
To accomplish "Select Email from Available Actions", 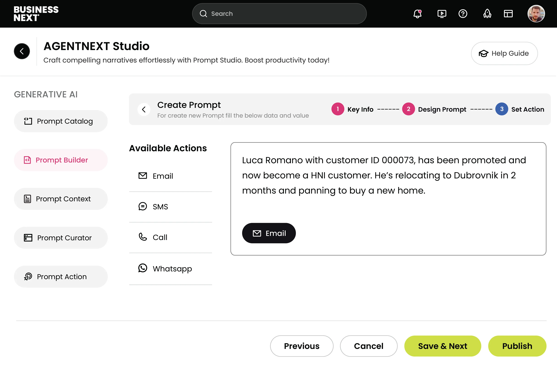I will (171, 176).
